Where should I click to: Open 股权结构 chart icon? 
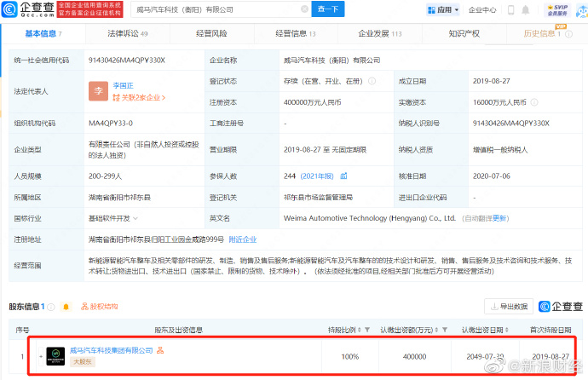coord(99,306)
